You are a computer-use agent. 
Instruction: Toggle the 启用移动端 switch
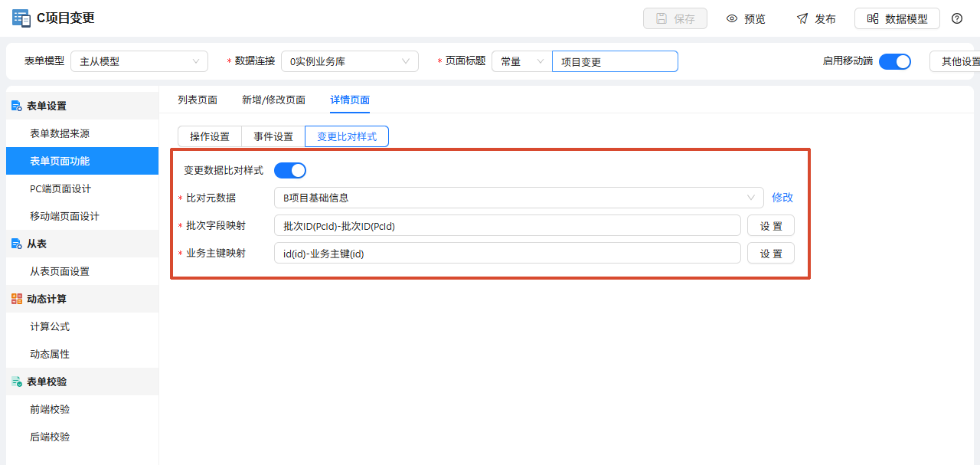coord(894,61)
